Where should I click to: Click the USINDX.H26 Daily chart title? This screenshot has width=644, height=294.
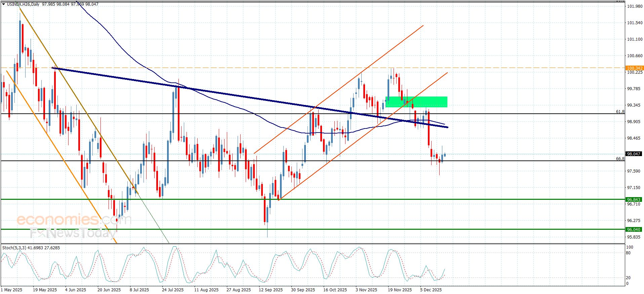[x=23, y=4]
